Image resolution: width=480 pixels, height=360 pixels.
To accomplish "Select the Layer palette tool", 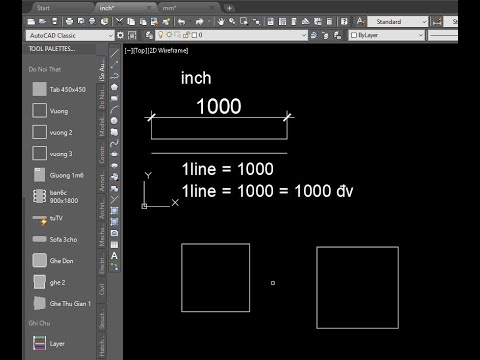I will tap(49, 343).
